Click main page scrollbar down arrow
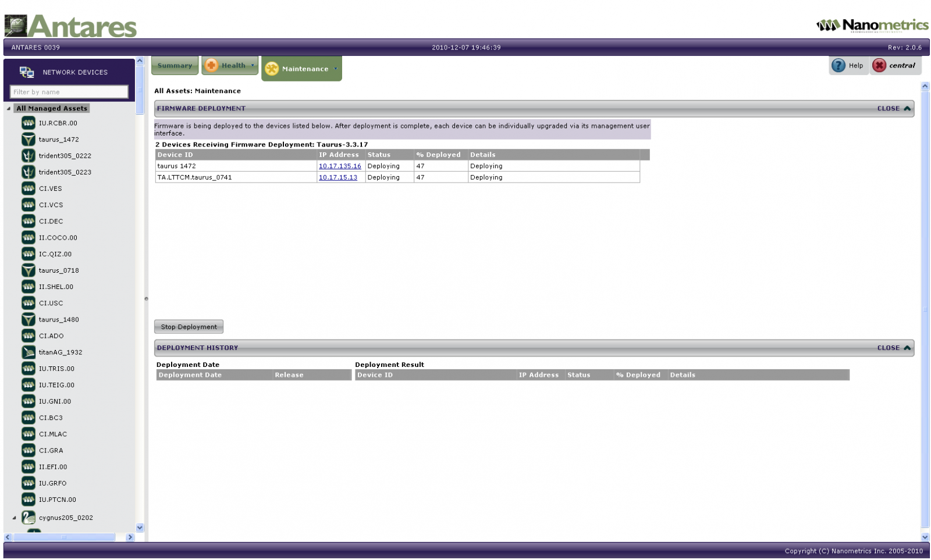Image resolution: width=931 pixels, height=560 pixels. click(925, 537)
